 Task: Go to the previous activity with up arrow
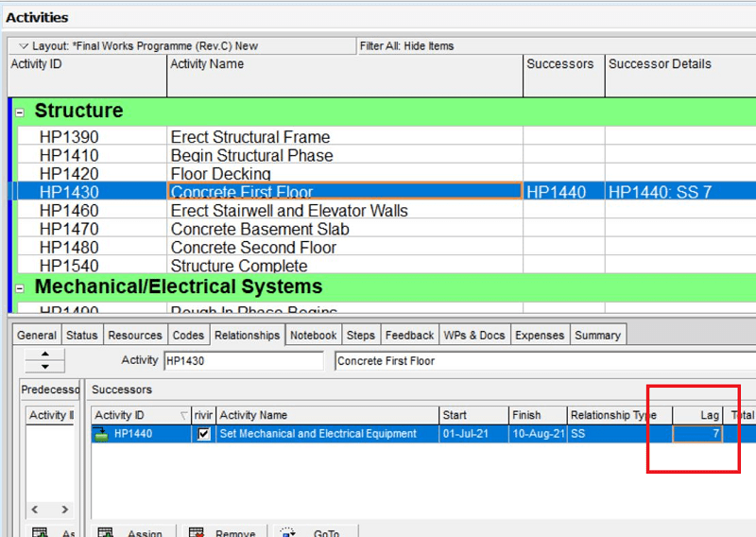click(x=44, y=355)
